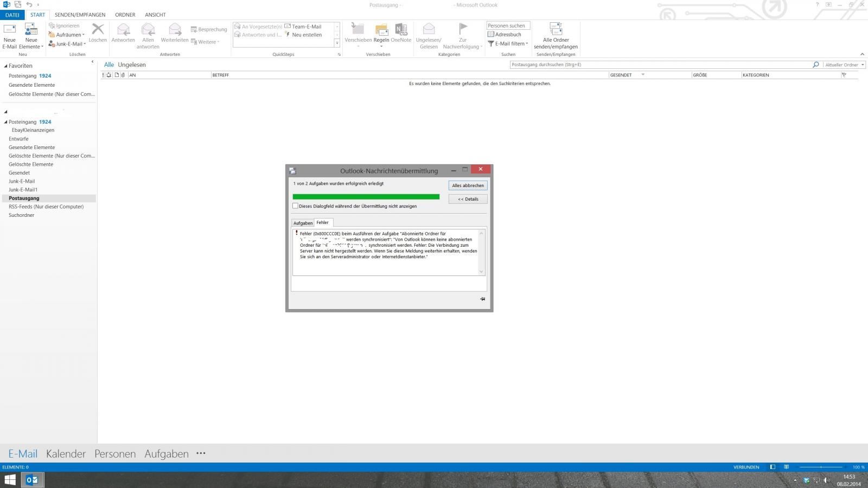Open the Verschieben move menu

[x=358, y=35]
